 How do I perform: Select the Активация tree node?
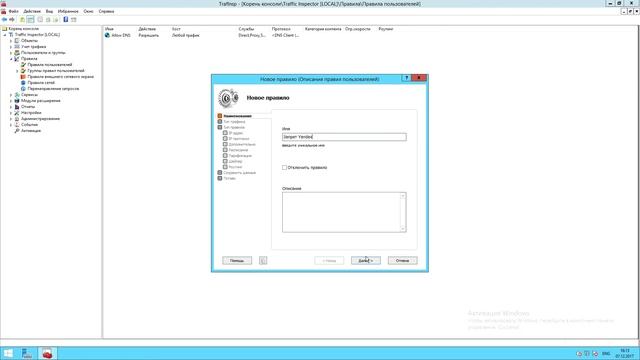(x=31, y=131)
